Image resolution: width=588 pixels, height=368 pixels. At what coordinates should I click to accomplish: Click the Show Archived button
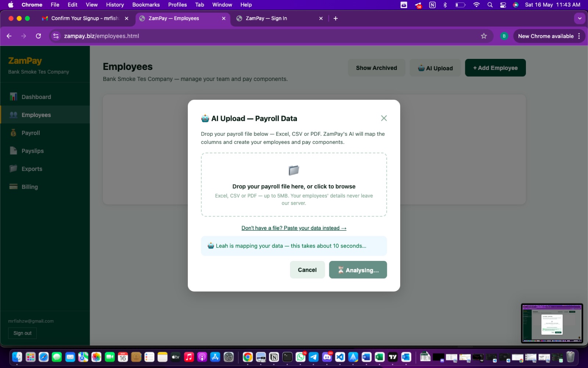click(376, 68)
